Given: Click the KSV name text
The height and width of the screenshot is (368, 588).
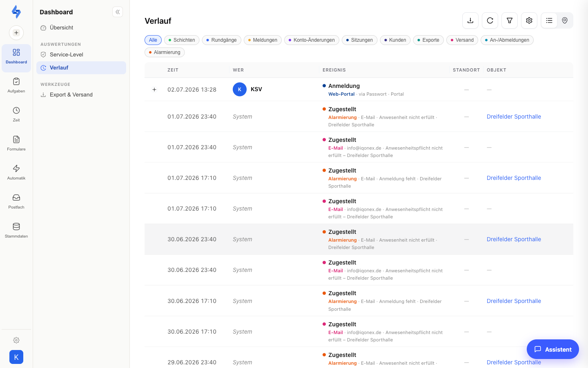Looking at the screenshot, I should [x=256, y=89].
